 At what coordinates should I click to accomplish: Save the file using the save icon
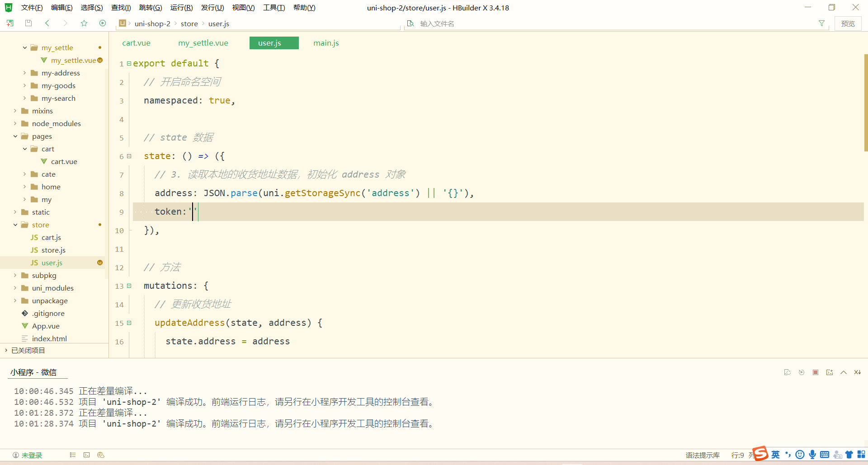tap(28, 23)
